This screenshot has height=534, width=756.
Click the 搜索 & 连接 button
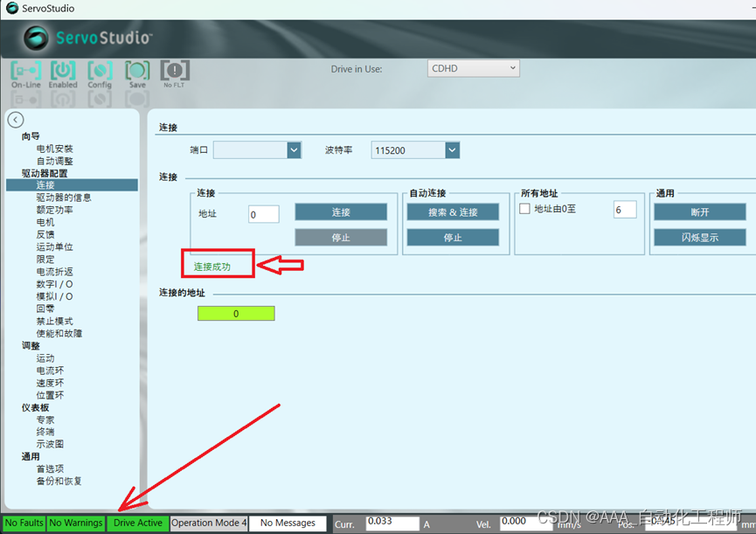pyautogui.click(x=454, y=211)
